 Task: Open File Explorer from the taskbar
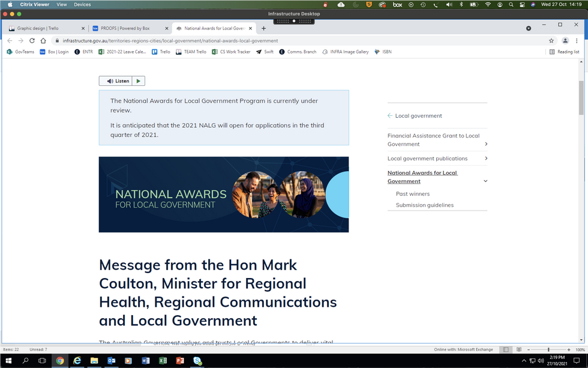pos(94,361)
